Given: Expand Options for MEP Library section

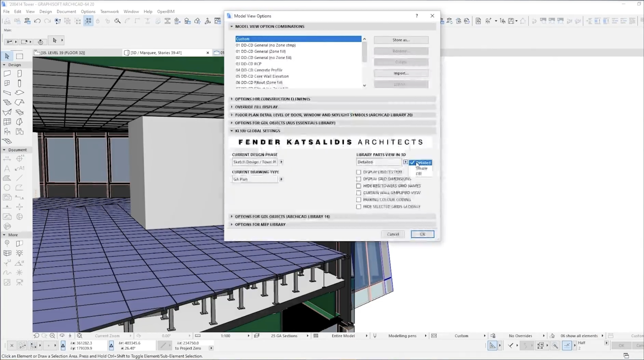Looking at the screenshot, I should [232, 224].
